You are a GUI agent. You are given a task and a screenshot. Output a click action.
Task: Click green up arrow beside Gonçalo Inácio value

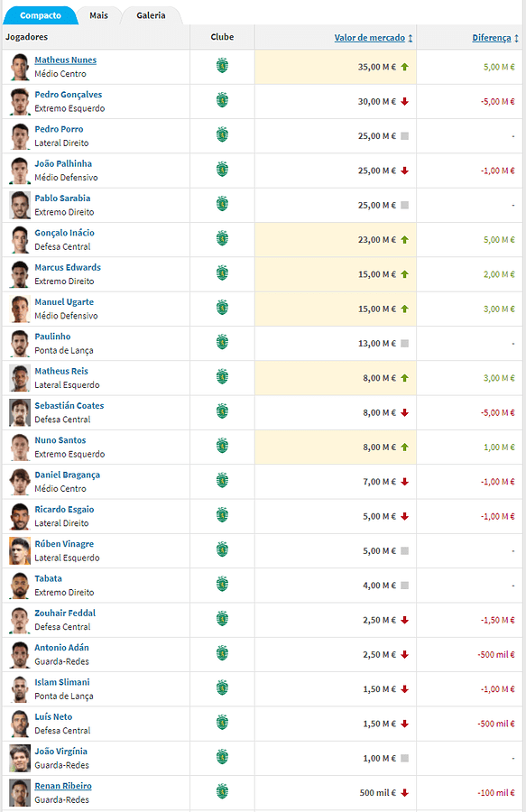pyautogui.click(x=405, y=240)
